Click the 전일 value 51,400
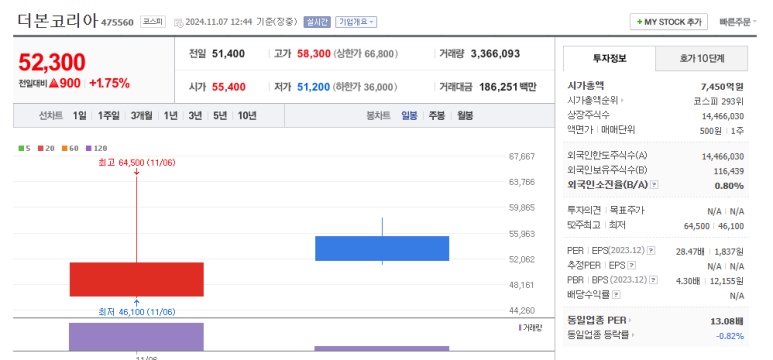 pos(228,54)
